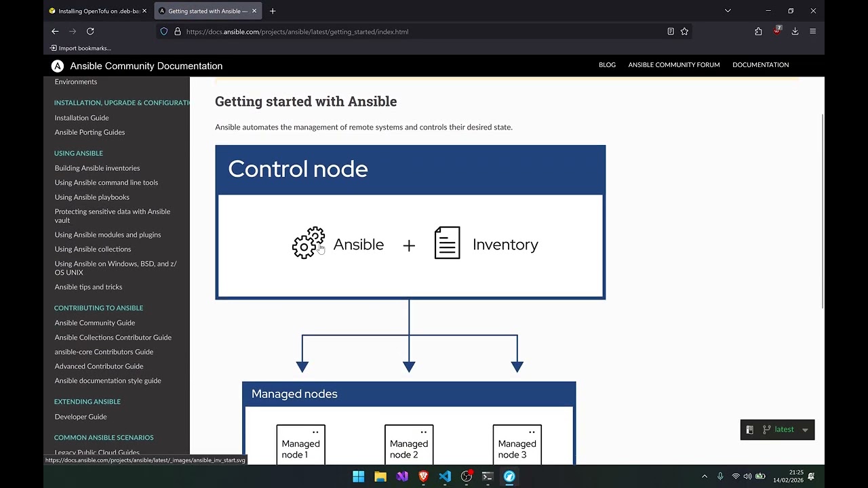Open ansible-core Contributors Guide link
Screen dimensions: 868x488
coord(104,352)
